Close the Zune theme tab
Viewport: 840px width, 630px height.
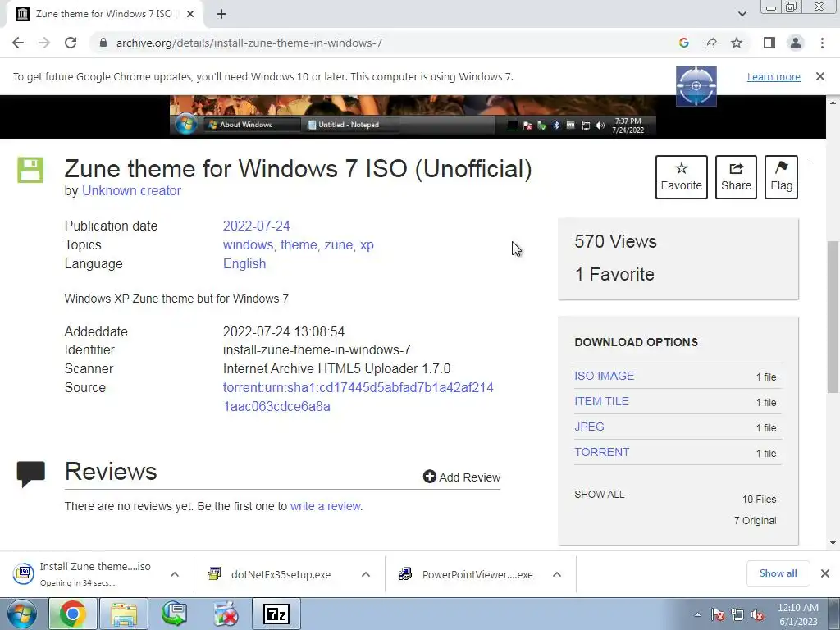pos(190,14)
